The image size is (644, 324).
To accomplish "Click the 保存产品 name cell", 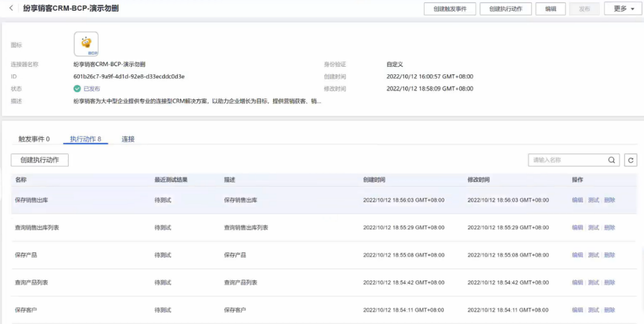I will (x=26, y=255).
